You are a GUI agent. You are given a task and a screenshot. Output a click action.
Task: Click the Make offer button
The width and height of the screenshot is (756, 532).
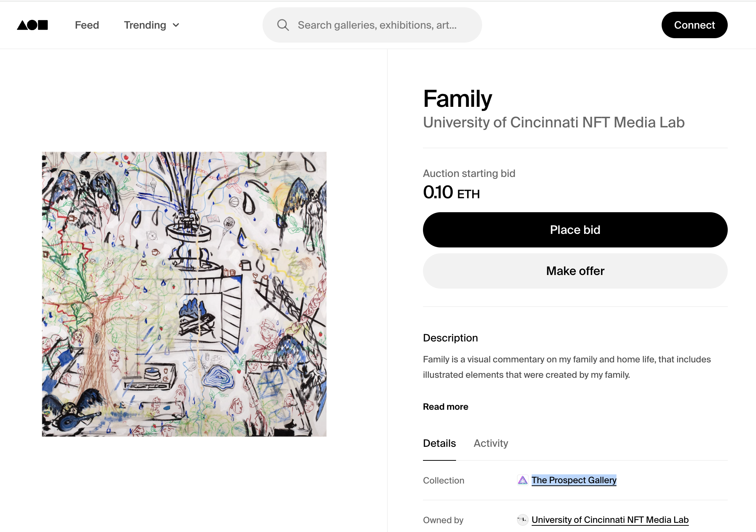(x=575, y=271)
